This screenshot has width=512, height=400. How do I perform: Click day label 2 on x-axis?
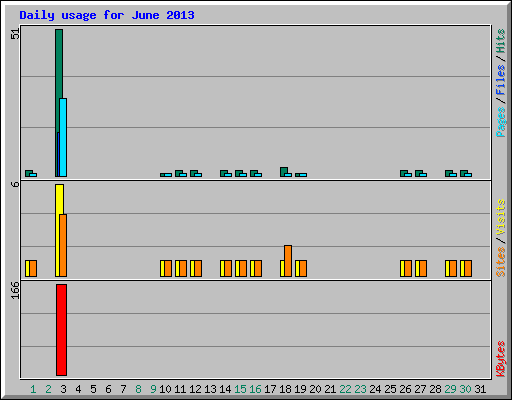point(48,389)
